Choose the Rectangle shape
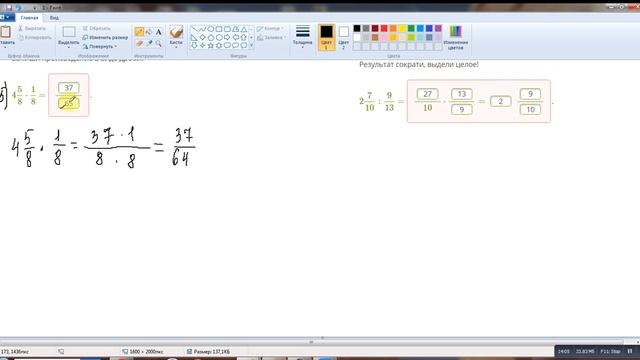 [219, 29]
